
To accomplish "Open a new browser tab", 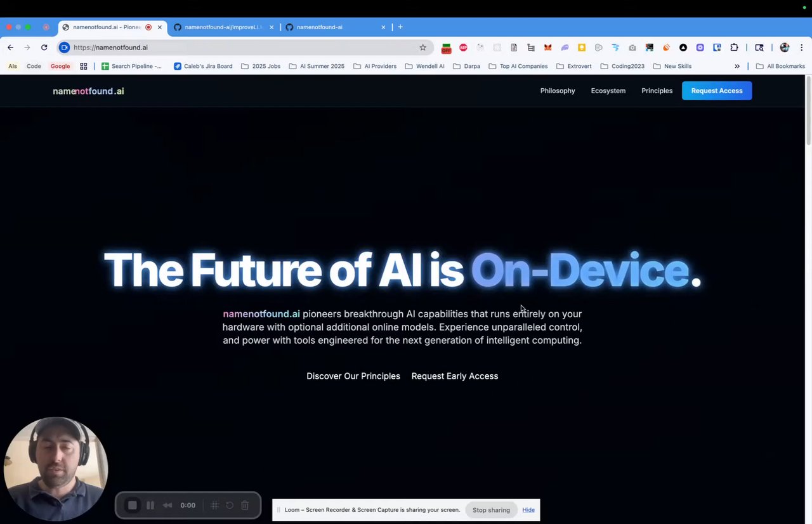I will 400,27.
